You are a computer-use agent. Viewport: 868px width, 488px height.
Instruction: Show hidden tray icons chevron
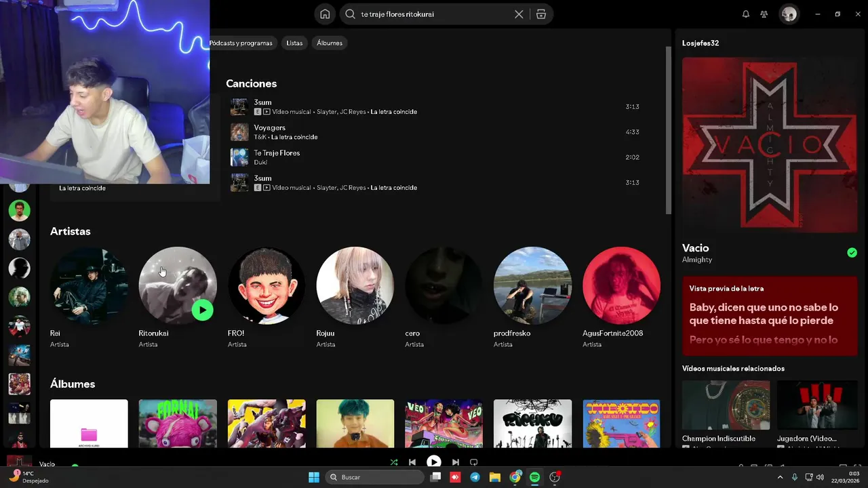pyautogui.click(x=780, y=477)
